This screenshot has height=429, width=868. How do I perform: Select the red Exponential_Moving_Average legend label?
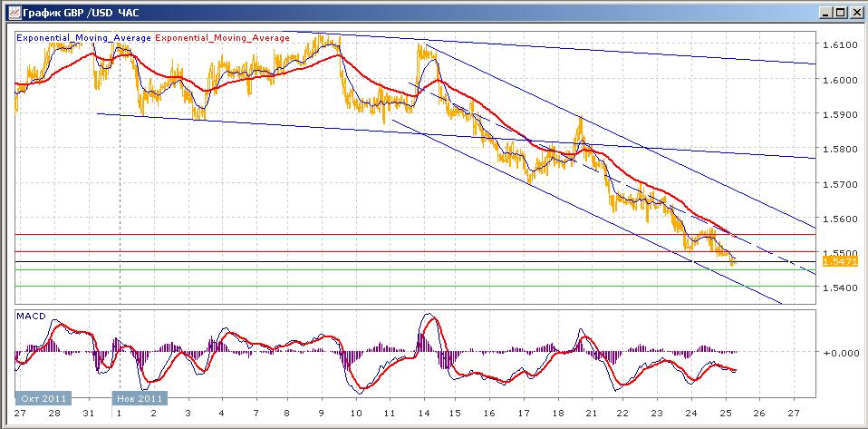pos(222,38)
